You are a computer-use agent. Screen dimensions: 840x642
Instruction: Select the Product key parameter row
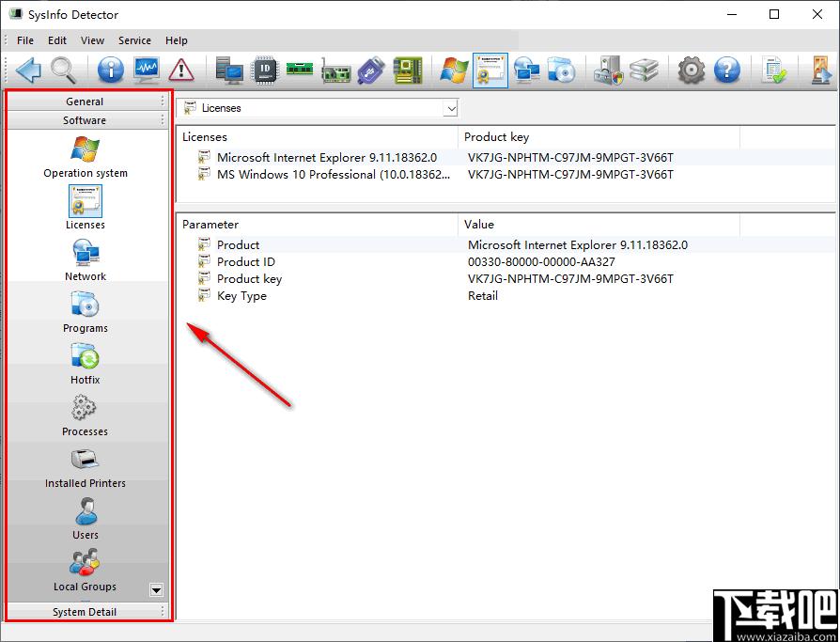(x=506, y=278)
